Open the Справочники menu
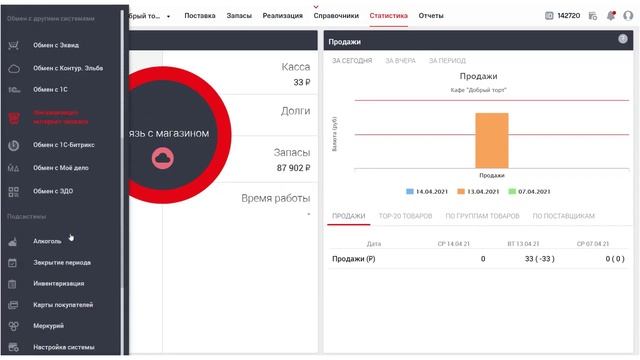Screen dimensions: 640x360 click(336, 16)
